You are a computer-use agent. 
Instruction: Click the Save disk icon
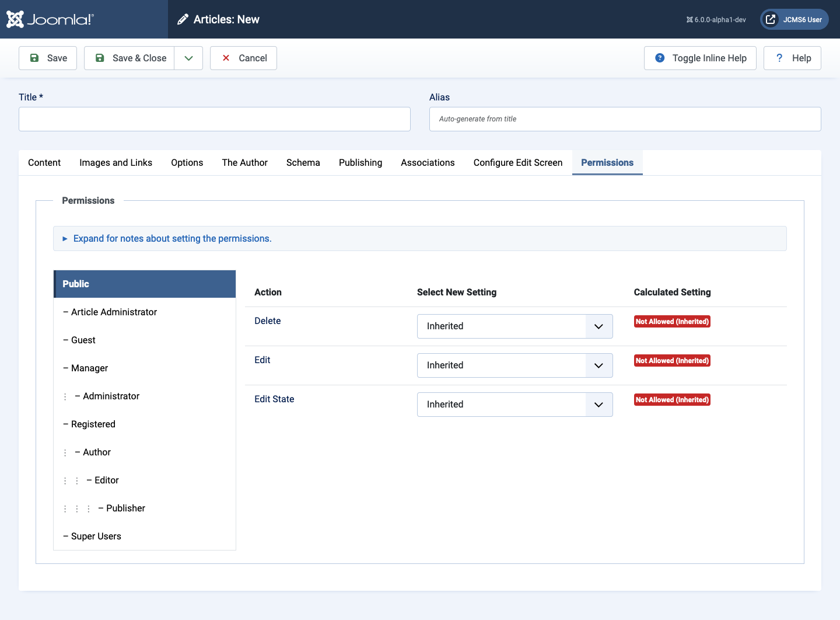click(x=35, y=58)
